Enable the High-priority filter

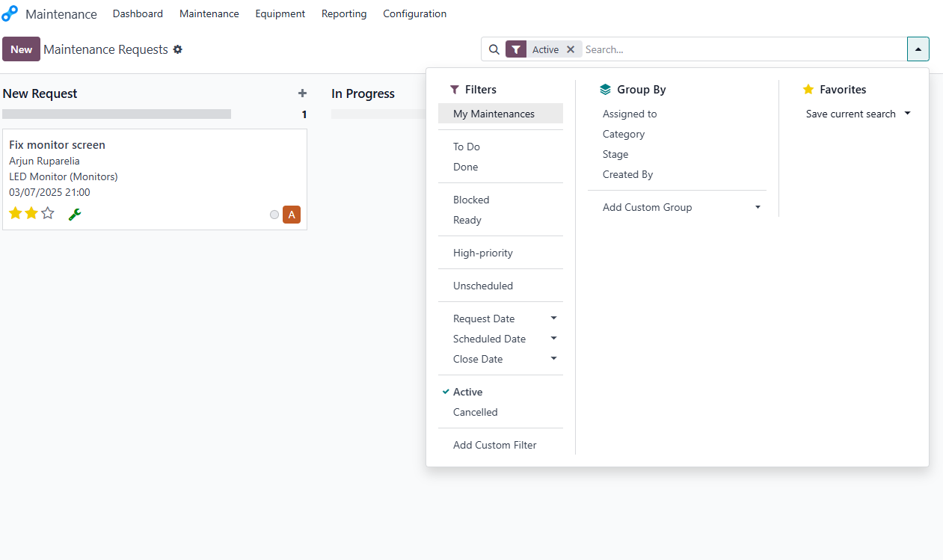click(482, 253)
